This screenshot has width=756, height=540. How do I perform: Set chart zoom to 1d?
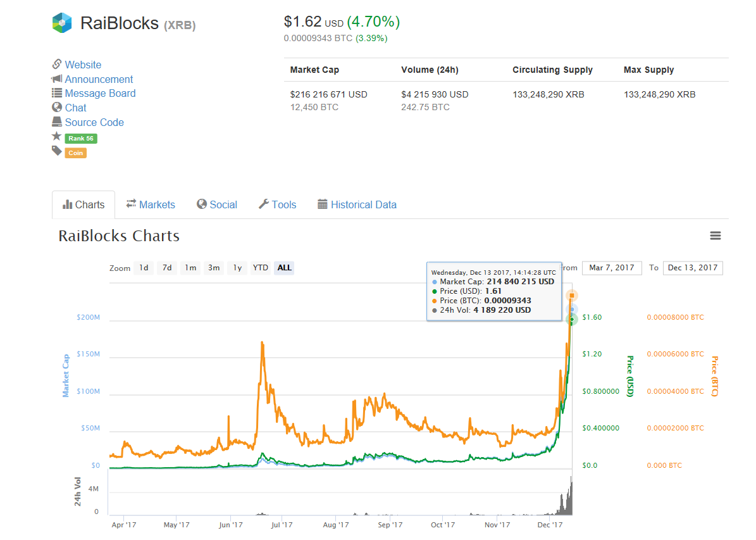pos(144,268)
